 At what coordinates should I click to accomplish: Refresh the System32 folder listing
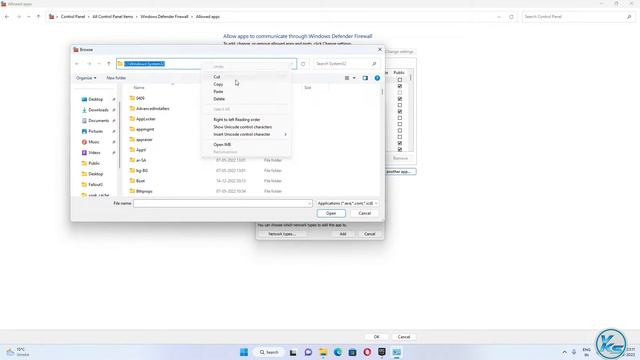(303, 64)
